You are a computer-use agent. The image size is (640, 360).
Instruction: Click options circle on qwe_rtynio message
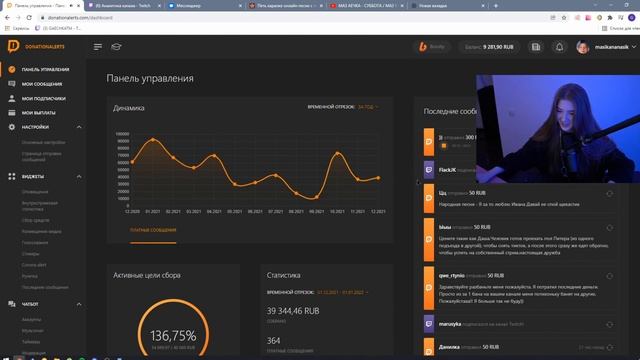point(609,276)
